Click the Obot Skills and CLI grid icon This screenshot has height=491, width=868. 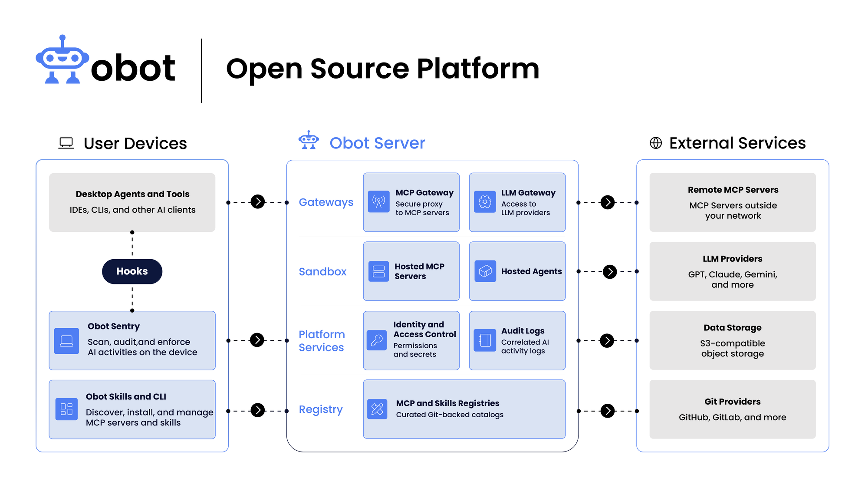point(67,409)
